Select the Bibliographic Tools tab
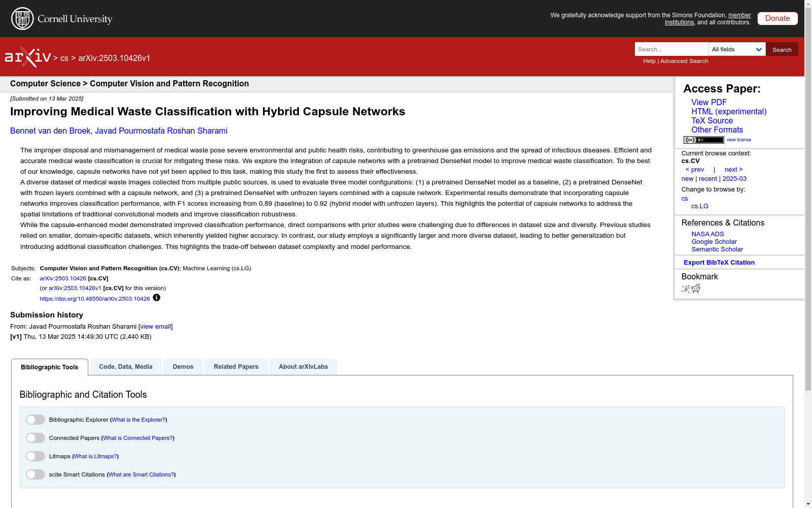This screenshot has width=812, height=508. (x=50, y=367)
